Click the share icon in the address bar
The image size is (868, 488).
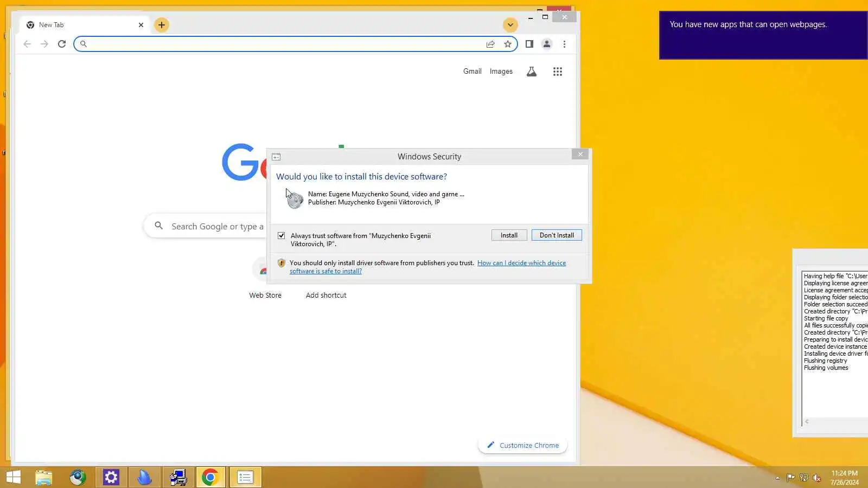pyautogui.click(x=490, y=44)
